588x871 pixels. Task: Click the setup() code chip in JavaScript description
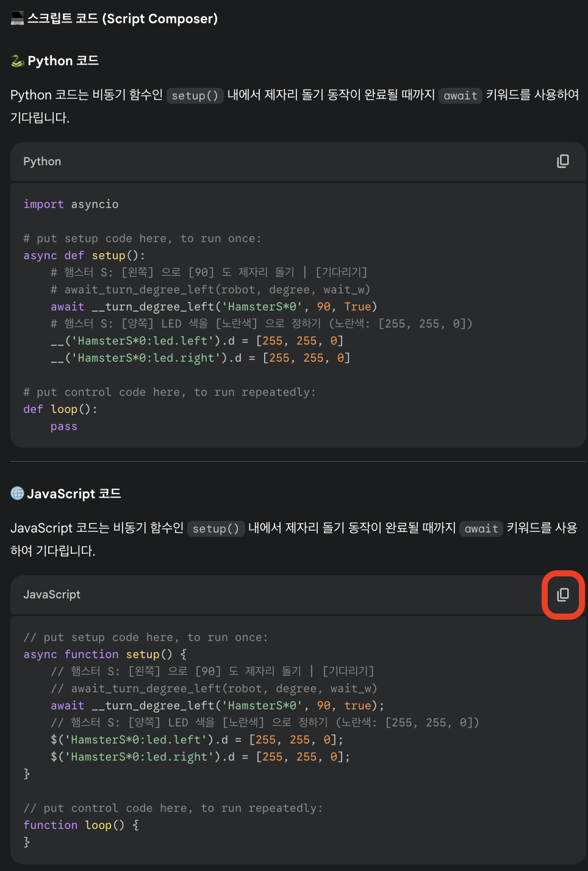click(215, 529)
